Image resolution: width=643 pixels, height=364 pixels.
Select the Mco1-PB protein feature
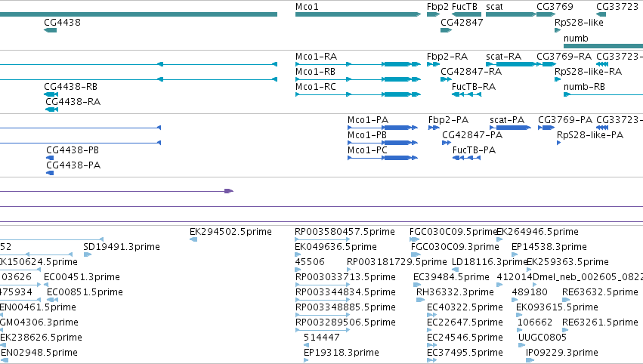[382, 143]
